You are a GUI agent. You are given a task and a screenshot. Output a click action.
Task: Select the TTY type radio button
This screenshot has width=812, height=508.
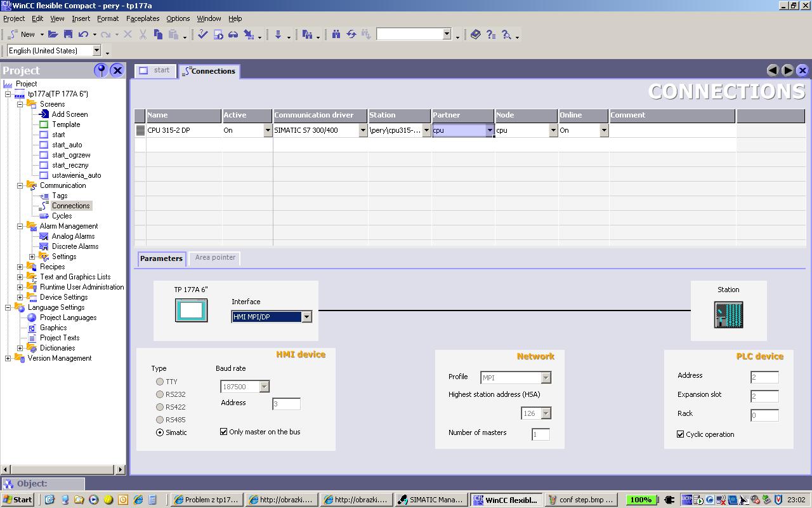(160, 382)
